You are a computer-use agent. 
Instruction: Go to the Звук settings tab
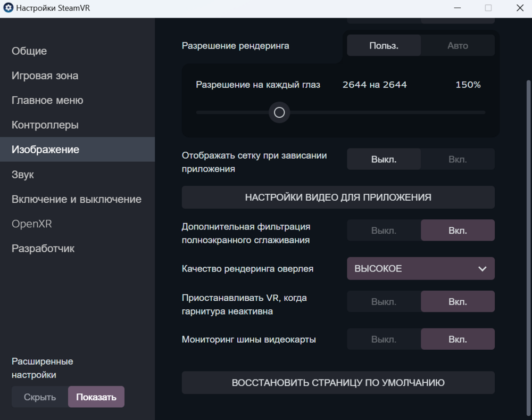coord(23,175)
